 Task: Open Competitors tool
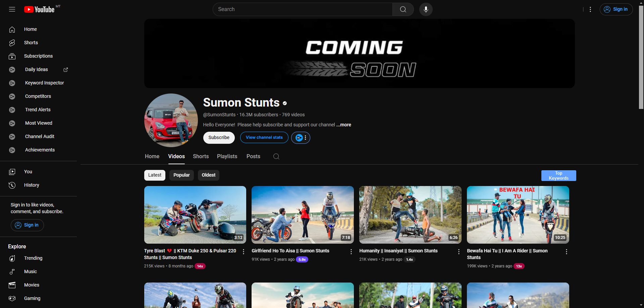38,96
